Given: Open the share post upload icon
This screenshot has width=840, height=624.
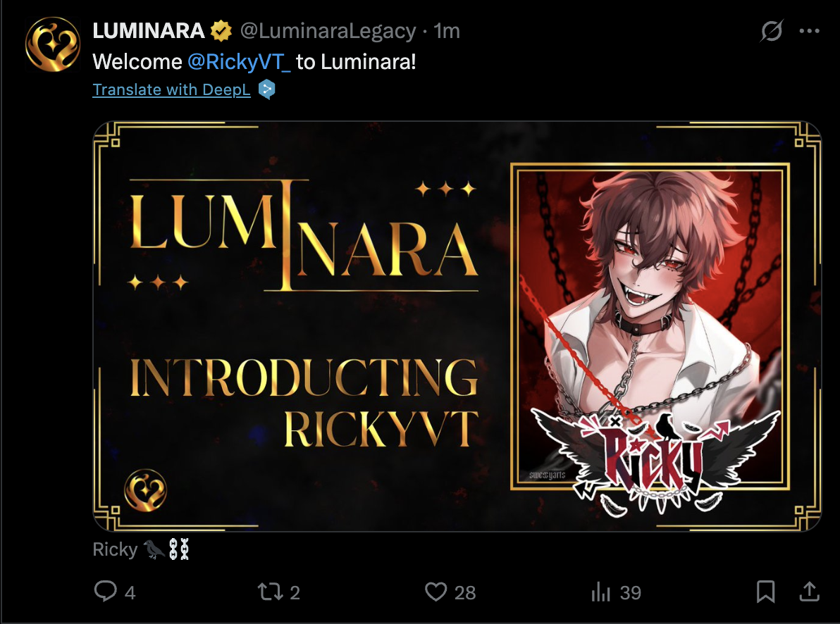Looking at the screenshot, I should (810, 592).
